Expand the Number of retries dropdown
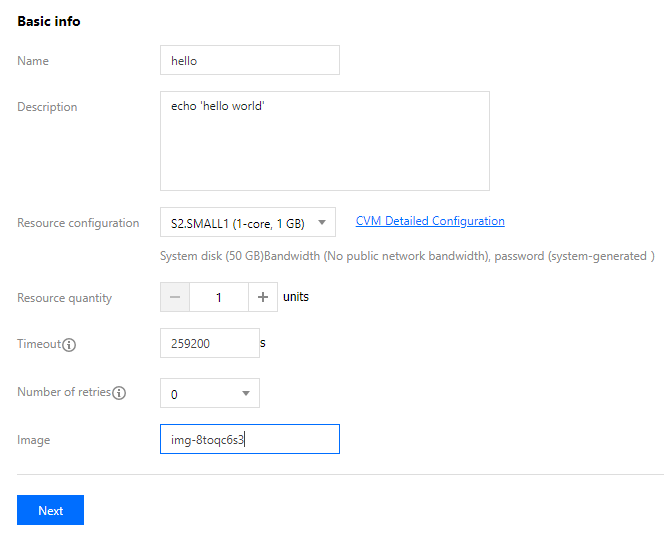The image size is (664, 533). 209,393
